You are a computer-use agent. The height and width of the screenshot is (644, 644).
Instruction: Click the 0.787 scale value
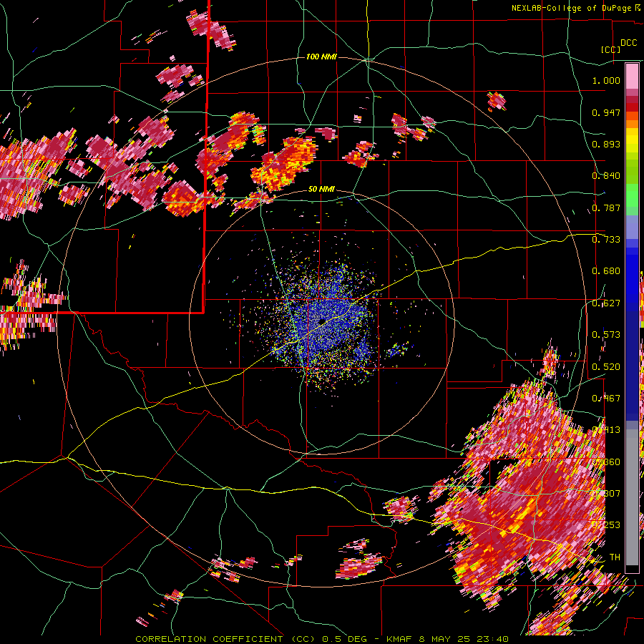[606, 208]
